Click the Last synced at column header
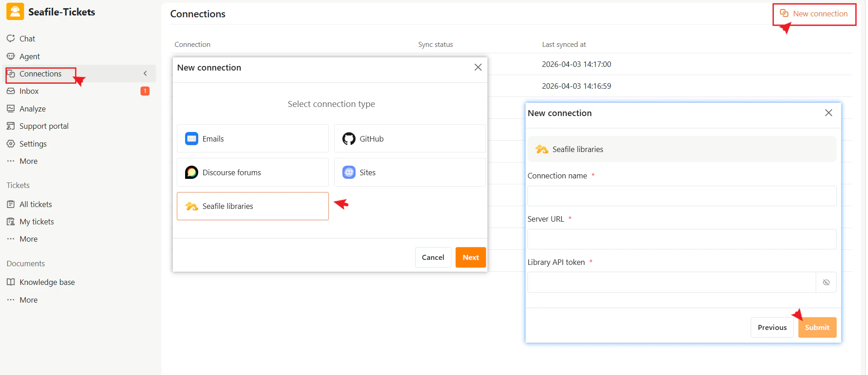 click(x=564, y=44)
